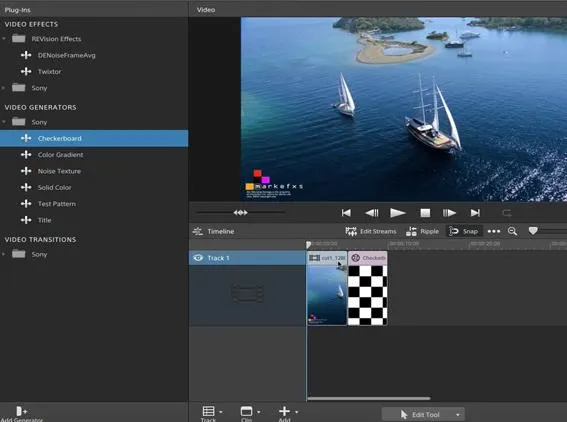Screen dimensions: 567x422
Task: Toggle Snap on the timeline
Action: (464, 231)
